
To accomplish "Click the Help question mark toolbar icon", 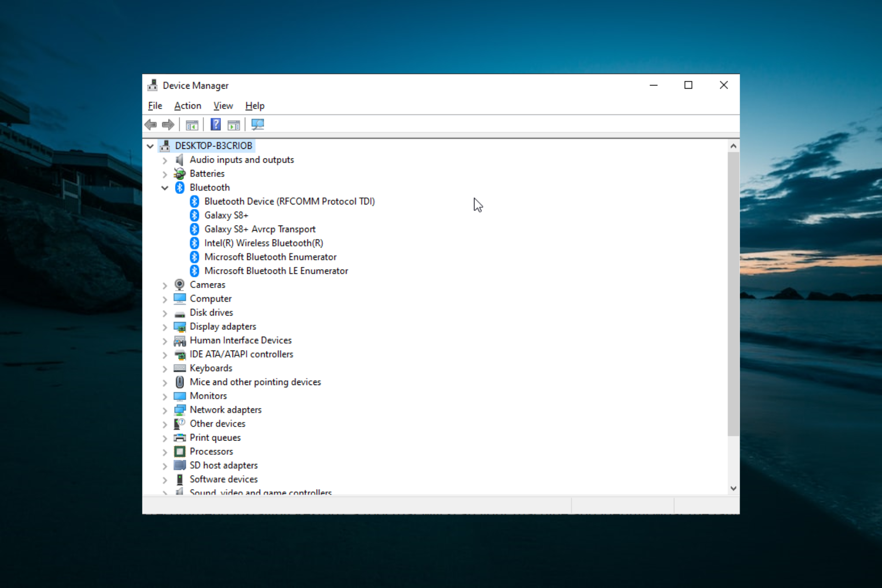I will [215, 124].
